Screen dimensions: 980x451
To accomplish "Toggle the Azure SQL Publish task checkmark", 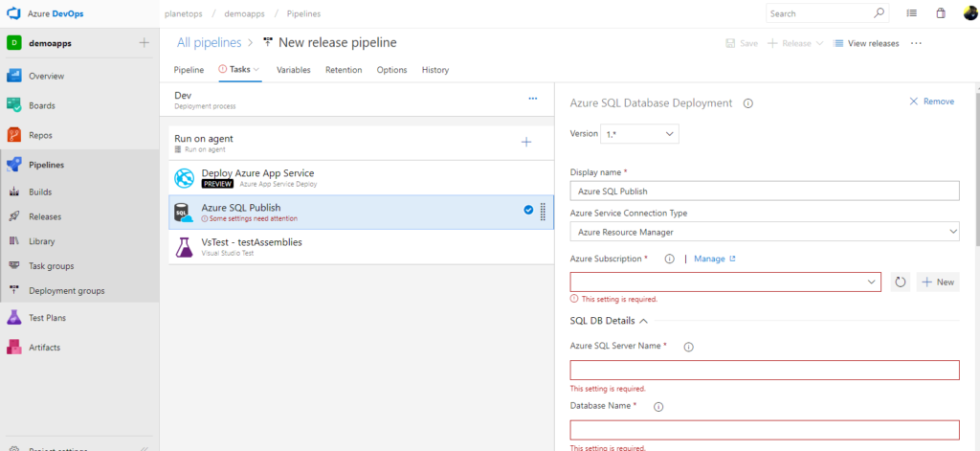I will pos(528,210).
